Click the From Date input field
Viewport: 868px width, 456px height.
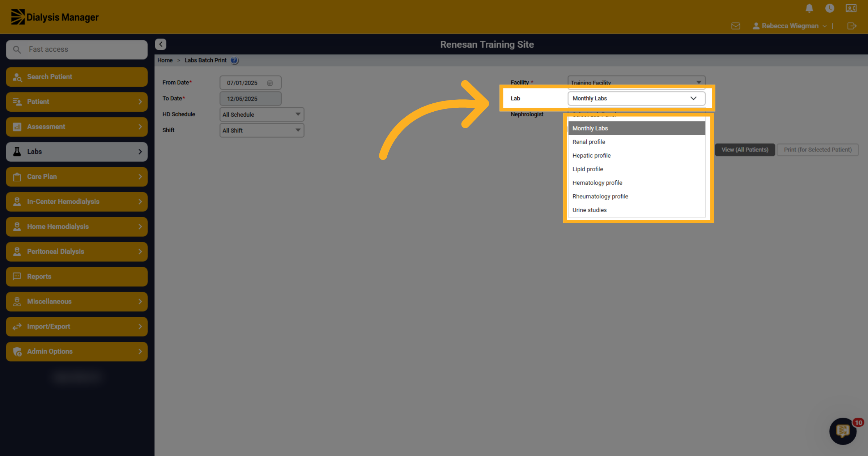[250, 83]
